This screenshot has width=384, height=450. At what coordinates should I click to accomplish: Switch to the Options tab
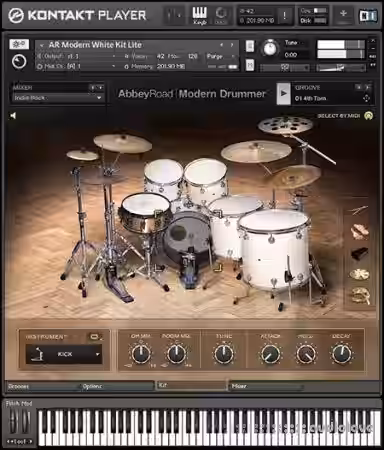pos(117,386)
